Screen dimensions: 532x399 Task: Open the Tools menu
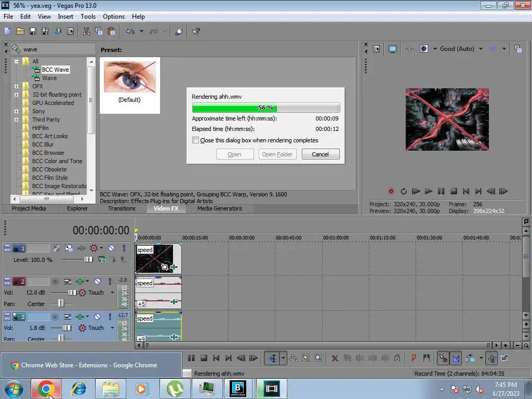[88, 17]
